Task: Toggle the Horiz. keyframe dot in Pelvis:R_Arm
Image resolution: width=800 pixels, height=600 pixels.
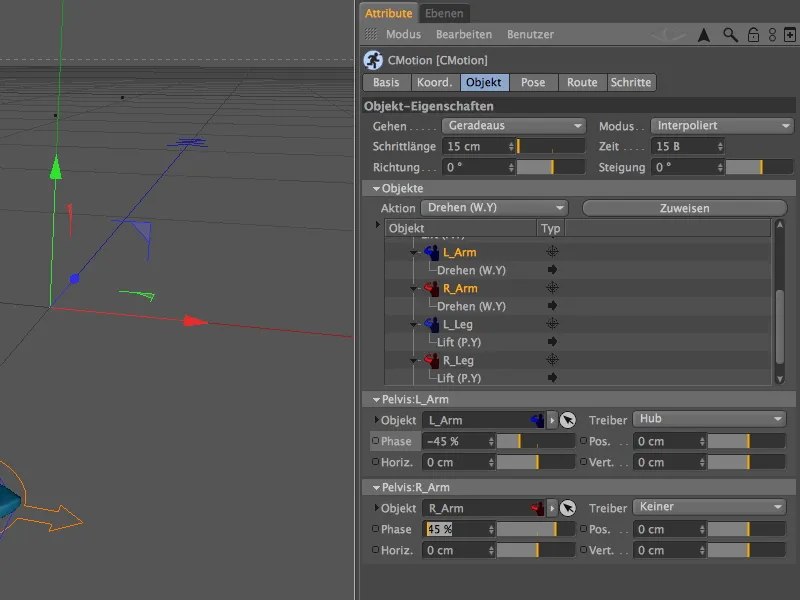Action: tap(376, 549)
